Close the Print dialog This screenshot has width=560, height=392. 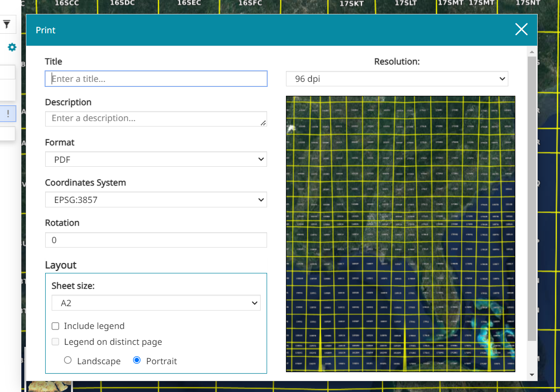521,30
